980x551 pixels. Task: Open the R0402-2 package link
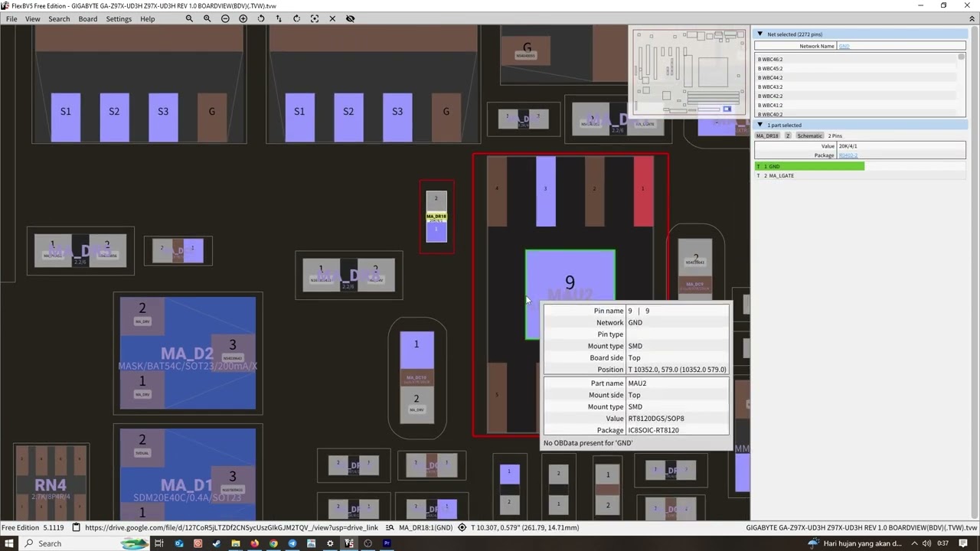point(848,155)
